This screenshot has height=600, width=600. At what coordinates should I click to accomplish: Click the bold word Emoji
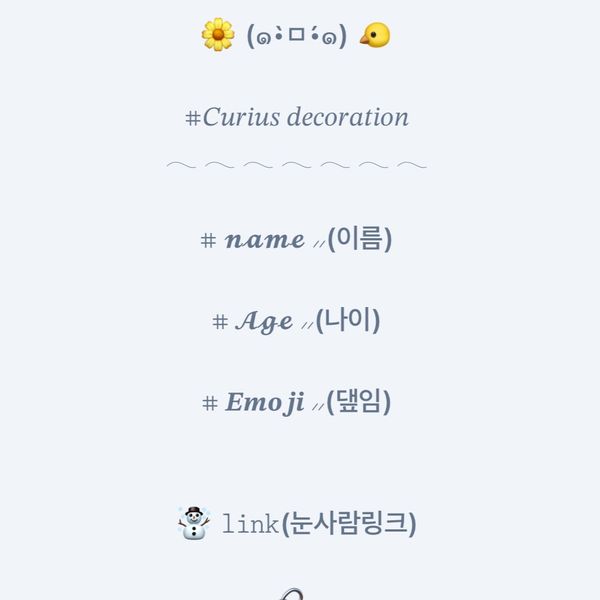[265, 403]
